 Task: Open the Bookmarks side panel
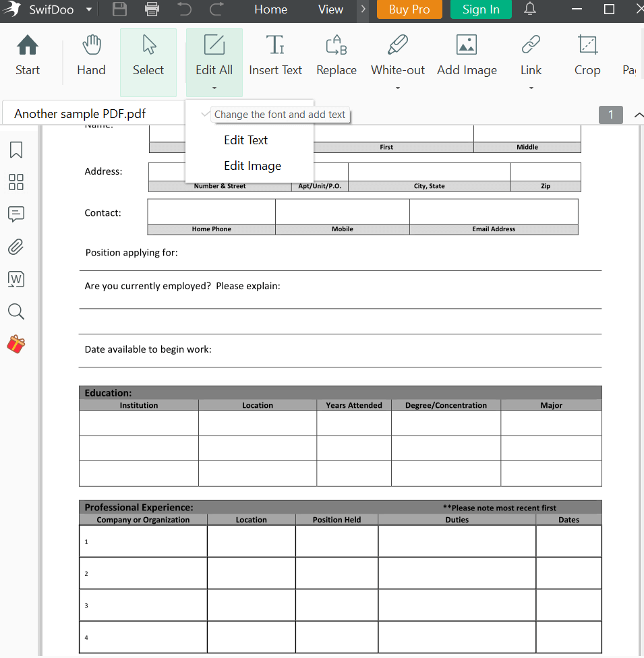click(x=16, y=150)
